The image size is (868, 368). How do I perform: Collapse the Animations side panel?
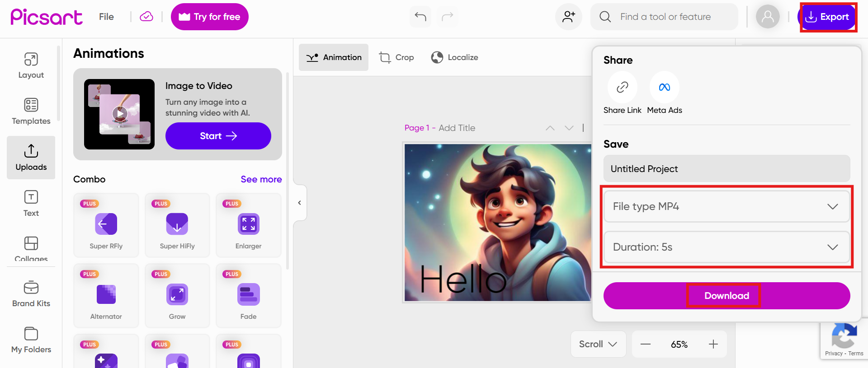point(300,203)
